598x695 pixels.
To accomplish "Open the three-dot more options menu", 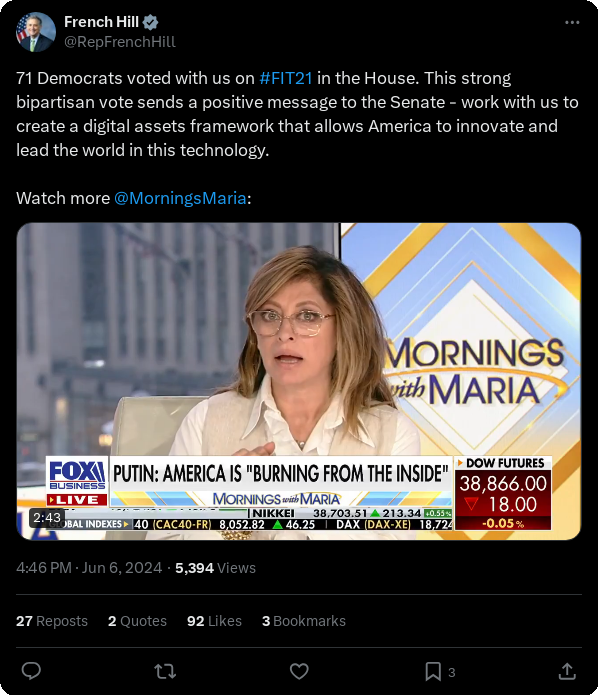I will pyautogui.click(x=572, y=23).
